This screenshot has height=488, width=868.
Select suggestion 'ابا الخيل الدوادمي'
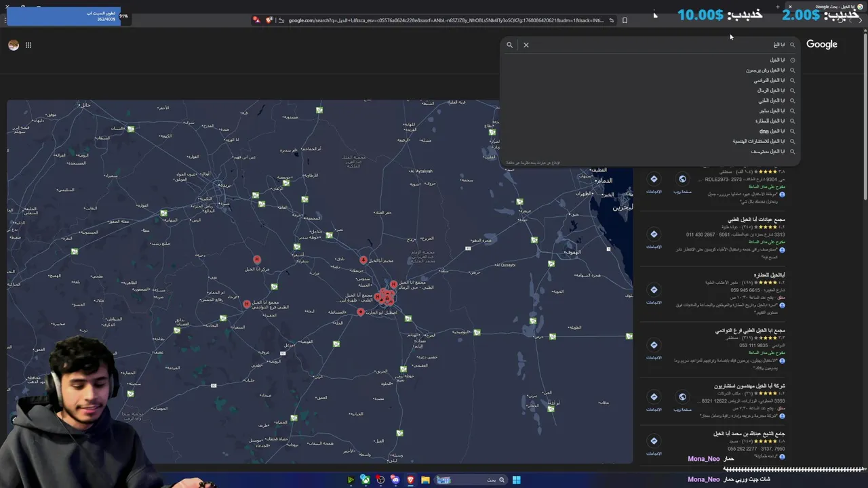pos(651,80)
